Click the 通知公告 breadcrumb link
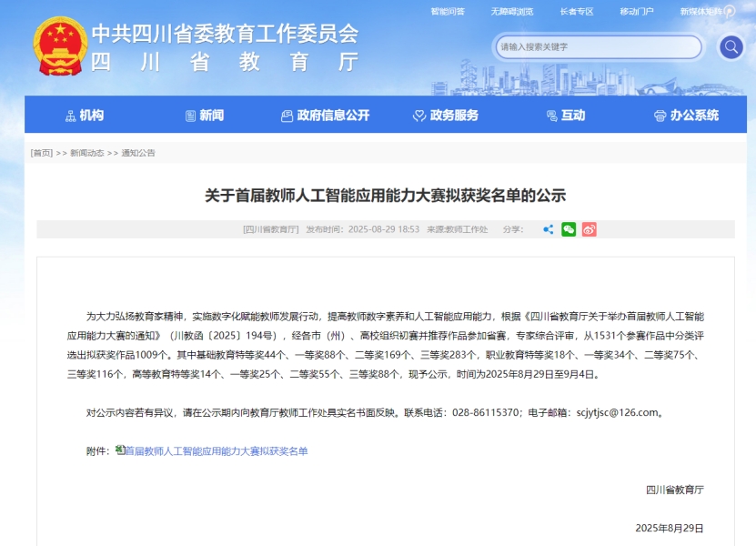The height and width of the screenshot is (546, 756). (x=138, y=153)
